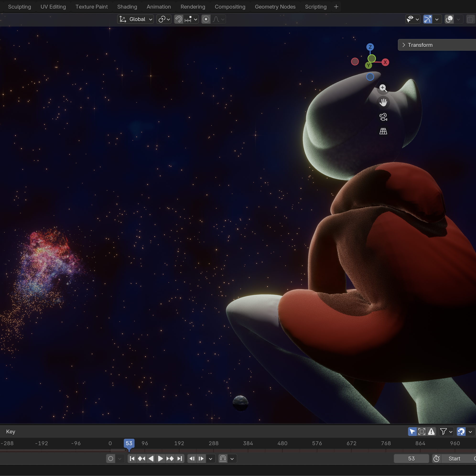Jump to the next keyframe
Image resolution: width=476 pixels, height=476 pixels.
coord(170,459)
